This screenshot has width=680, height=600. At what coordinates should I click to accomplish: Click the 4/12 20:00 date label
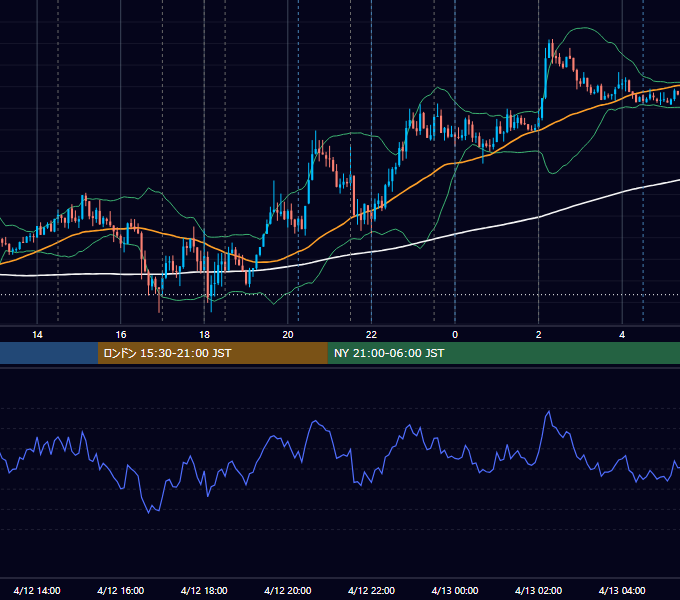click(x=288, y=590)
